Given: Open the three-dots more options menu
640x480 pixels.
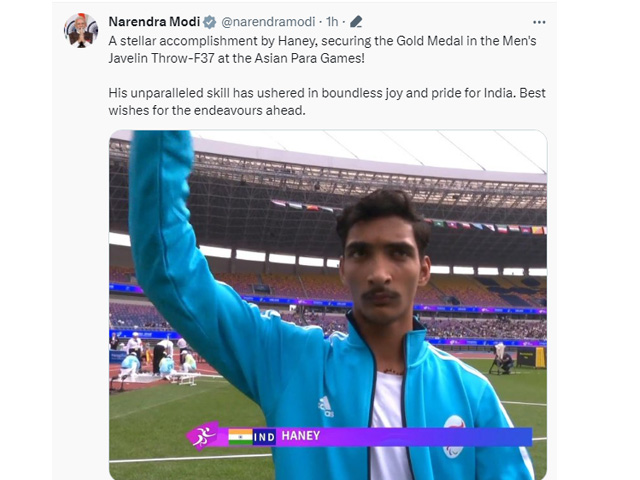Looking at the screenshot, I should (539, 22).
